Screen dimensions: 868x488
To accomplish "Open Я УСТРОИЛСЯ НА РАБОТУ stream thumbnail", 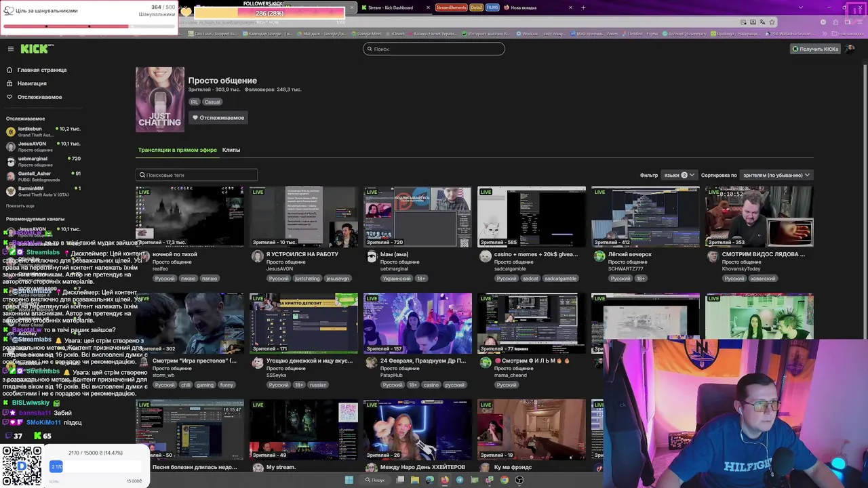I will [304, 216].
